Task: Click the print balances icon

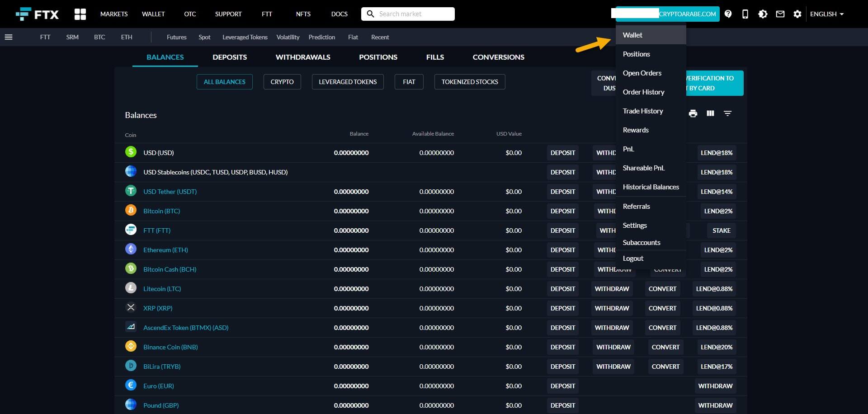Action: point(693,113)
